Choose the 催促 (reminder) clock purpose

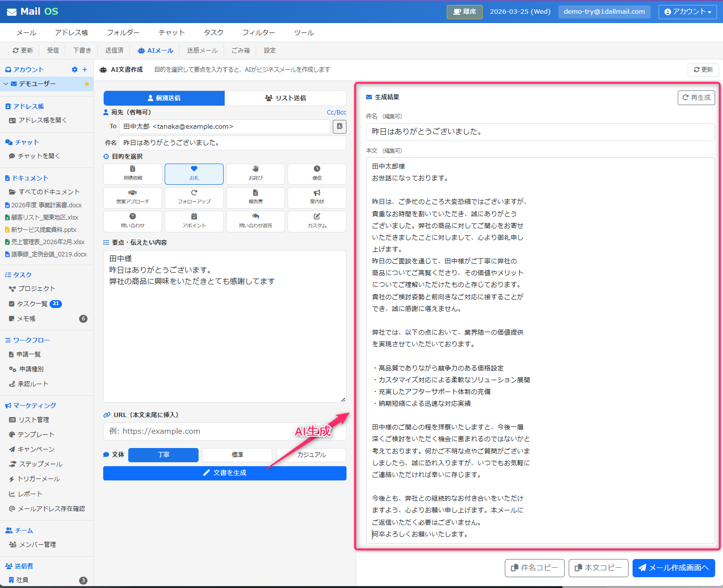[317, 173]
